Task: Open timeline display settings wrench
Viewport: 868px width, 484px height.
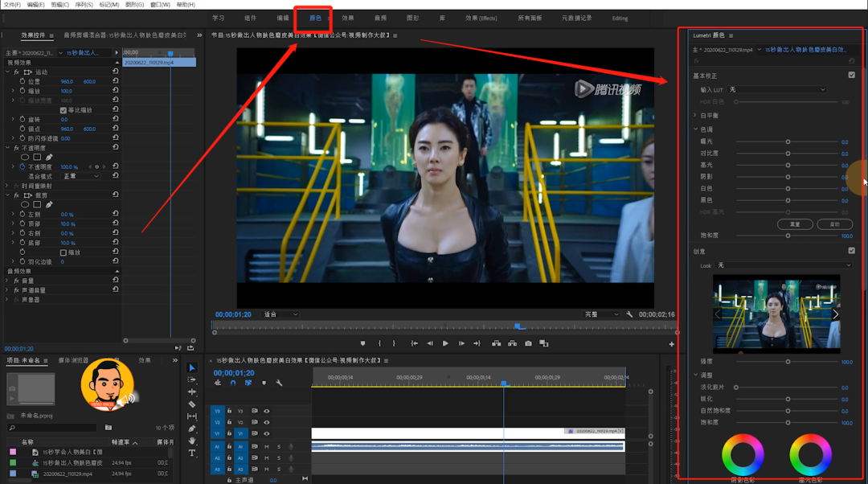Action: pos(279,383)
